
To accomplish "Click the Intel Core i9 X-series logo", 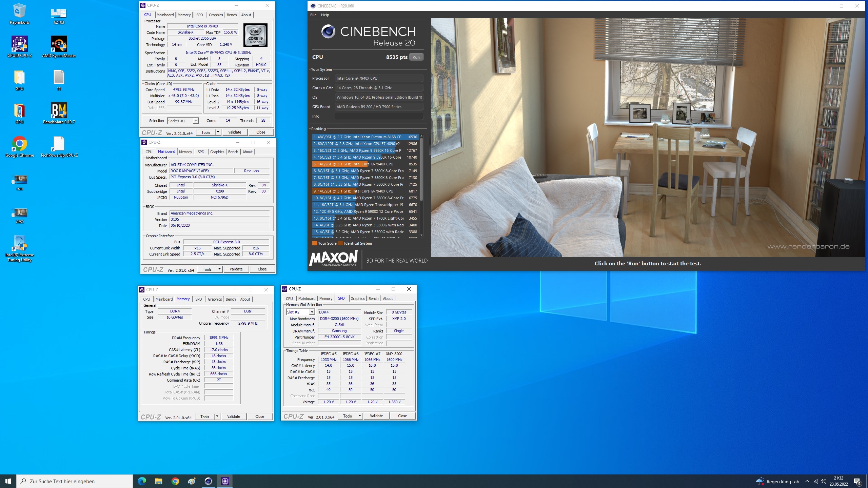I will point(255,35).
